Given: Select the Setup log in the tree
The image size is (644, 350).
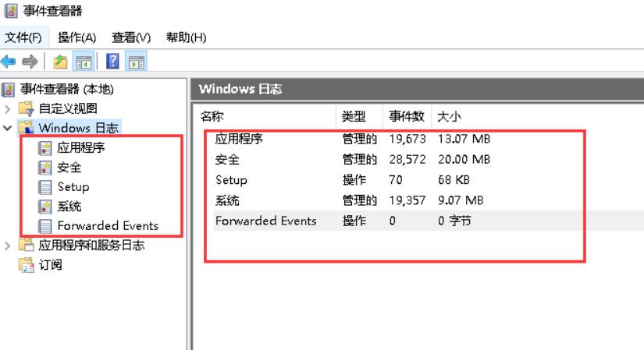Looking at the screenshot, I should pos(73,187).
